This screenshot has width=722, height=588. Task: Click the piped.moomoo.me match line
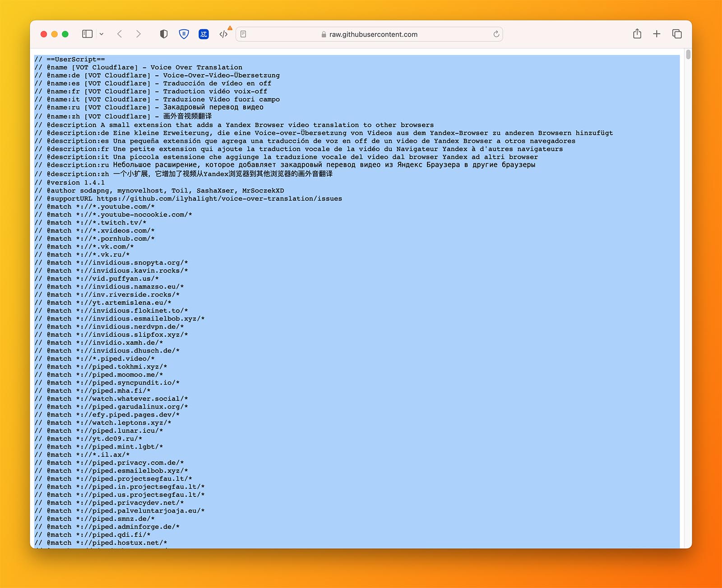click(99, 375)
